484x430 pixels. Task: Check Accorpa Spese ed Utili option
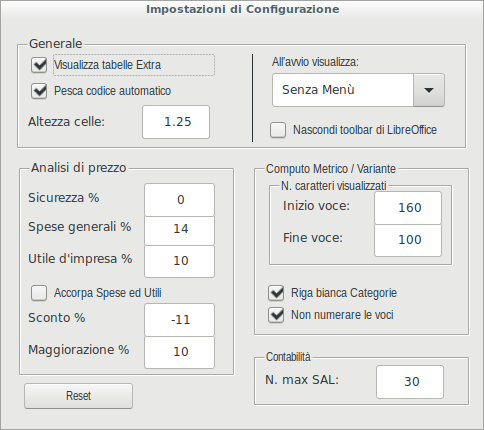pyautogui.click(x=39, y=293)
